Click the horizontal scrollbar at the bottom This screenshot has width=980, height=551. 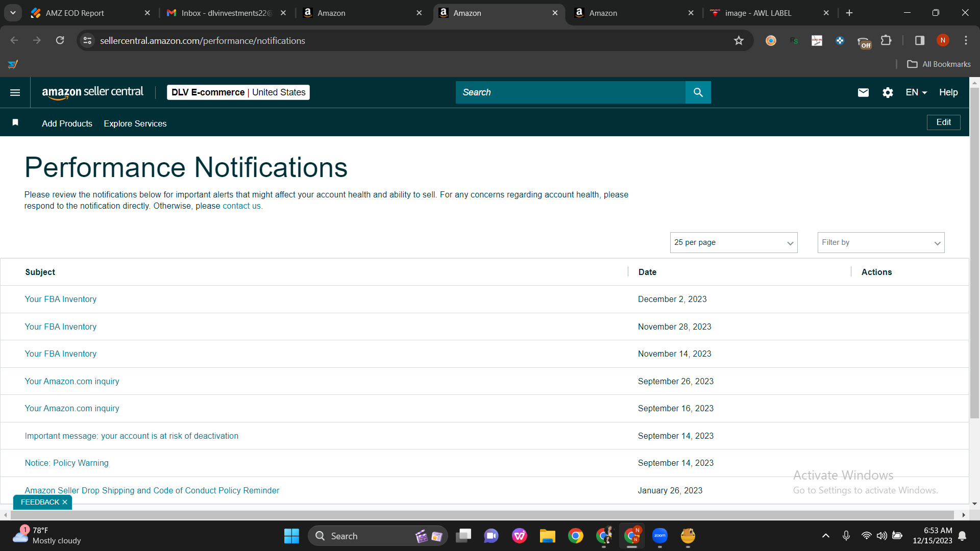click(482, 515)
